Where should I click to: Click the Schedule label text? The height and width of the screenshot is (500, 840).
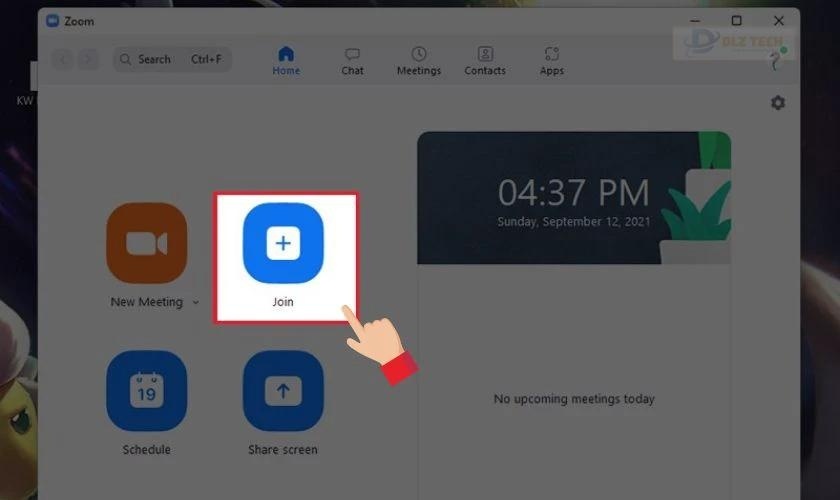click(147, 450)
